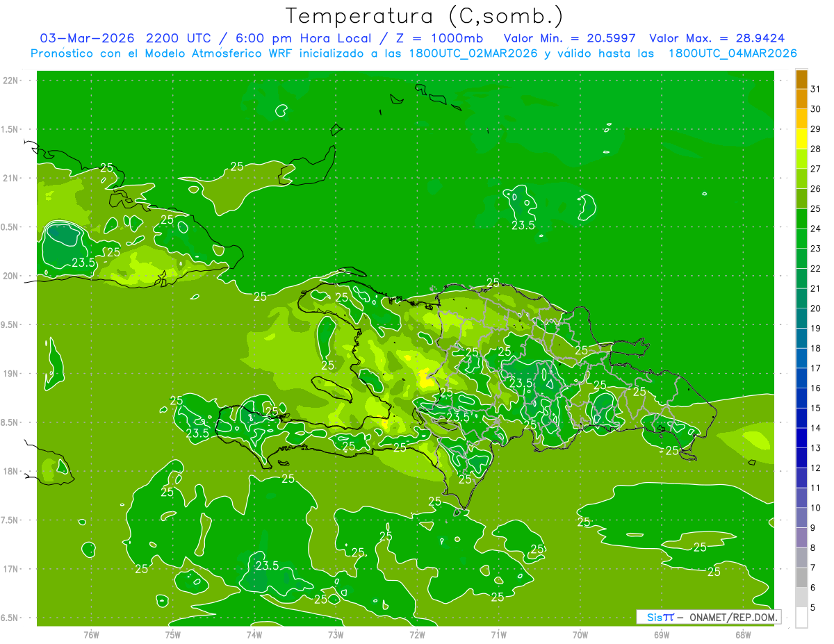Click the 17N latitude axis label
Viewport: 834px width, 644px height.
(x=12, y=569)
